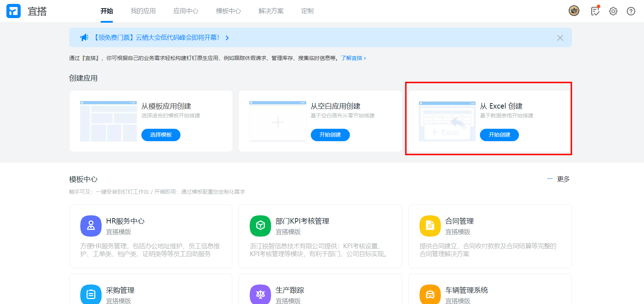The width and height of the screenshot is (644, 304).
Task: Open the 合同管理 template title
Action: (x=459, y=221)
